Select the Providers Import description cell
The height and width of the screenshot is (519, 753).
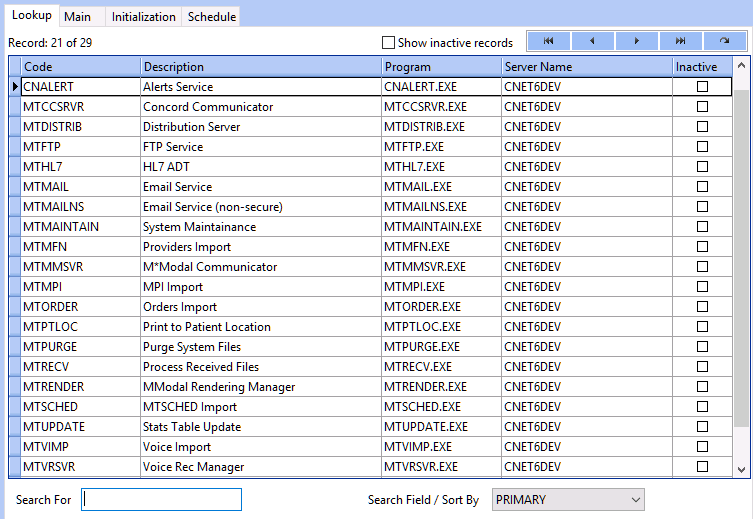(261, 246)
